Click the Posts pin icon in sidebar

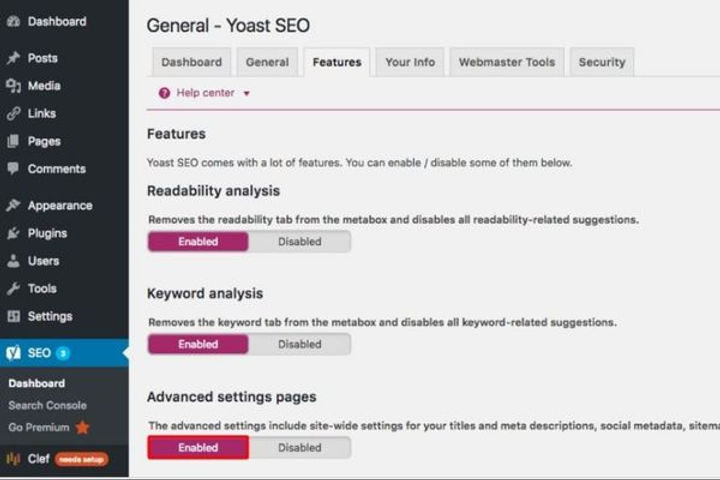pos(13,58)
